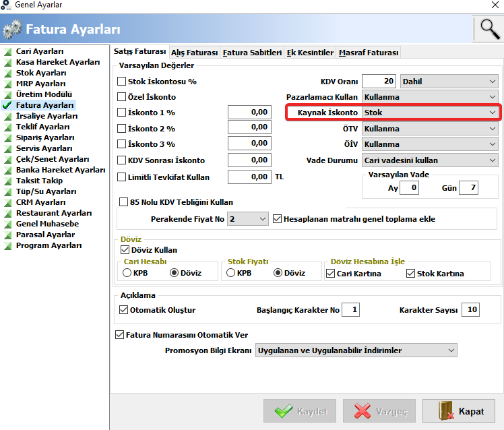Click the door icon on Kapat button

click(446, 410)
